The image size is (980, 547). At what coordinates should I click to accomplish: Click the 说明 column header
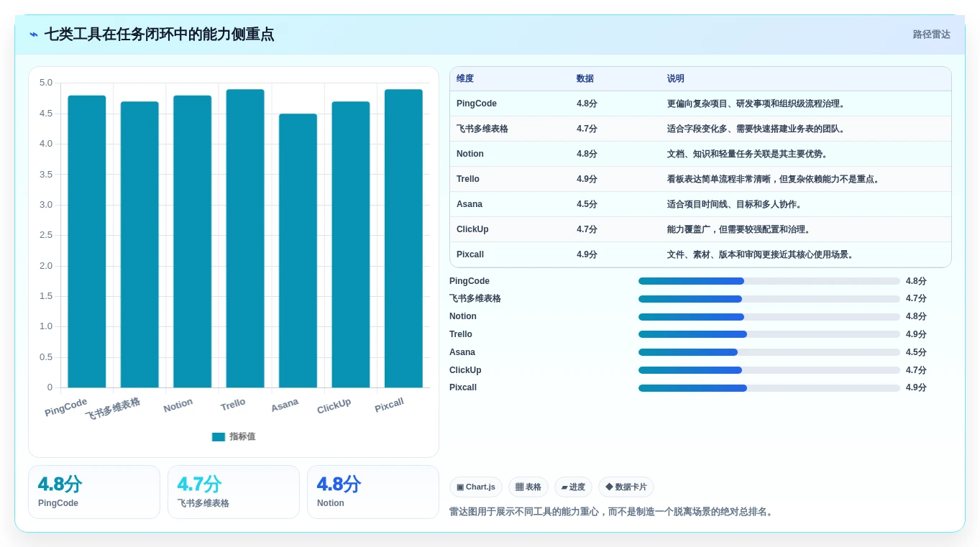tap(676, 79)
